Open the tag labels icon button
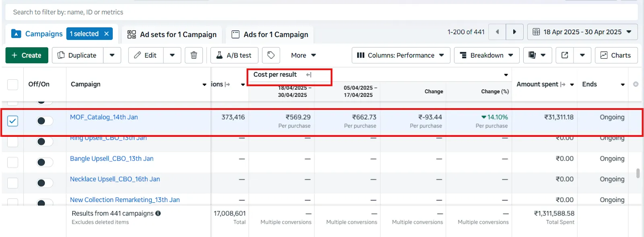The image size is (644, 237). pyautogui.click(x=271, y=55)
